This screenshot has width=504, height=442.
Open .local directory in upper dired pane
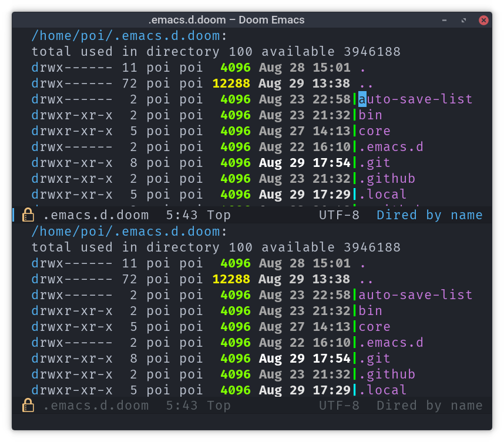[x=382, y=195]
